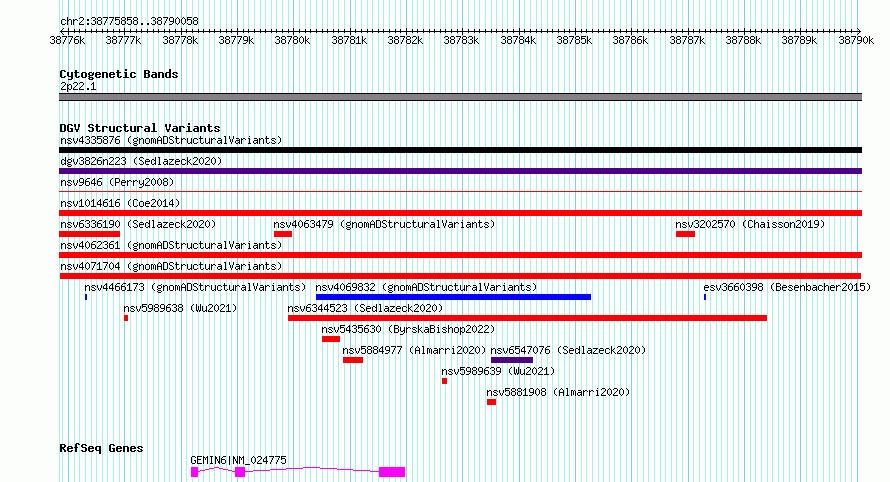Screen dimensions: 890x482
Task: Select the small red nsv5989639 Wu2021 marker
Action: coord(444,381)
